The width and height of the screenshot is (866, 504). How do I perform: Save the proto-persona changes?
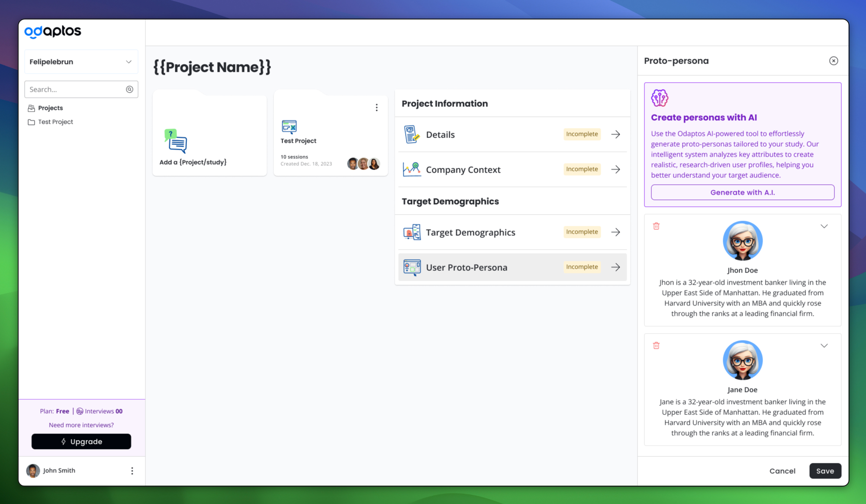825,471
